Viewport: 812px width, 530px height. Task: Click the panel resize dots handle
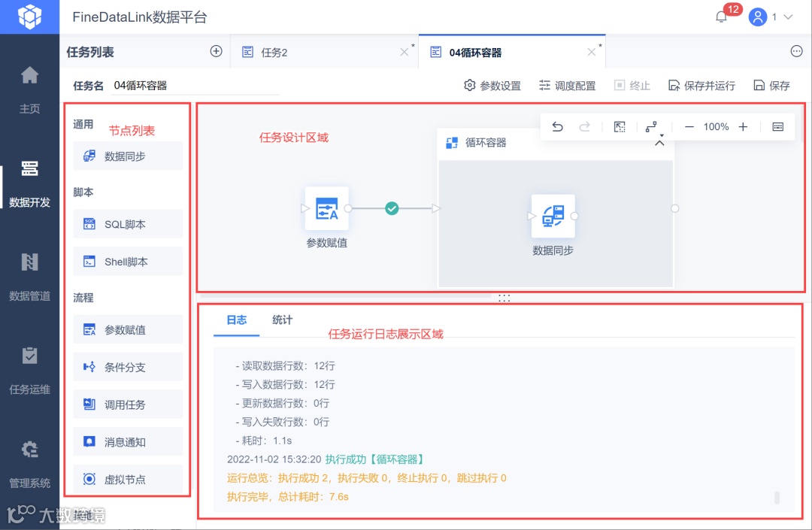tap(504, 298)
